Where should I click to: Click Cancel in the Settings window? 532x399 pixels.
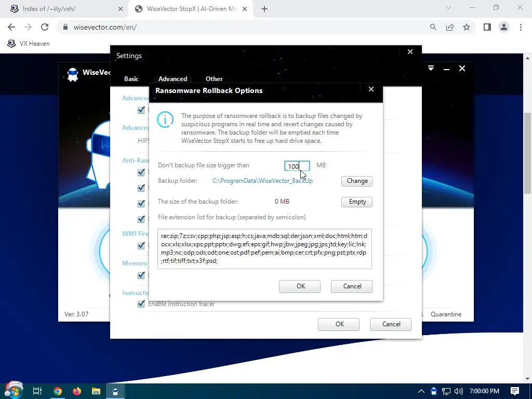click(391, 324)
